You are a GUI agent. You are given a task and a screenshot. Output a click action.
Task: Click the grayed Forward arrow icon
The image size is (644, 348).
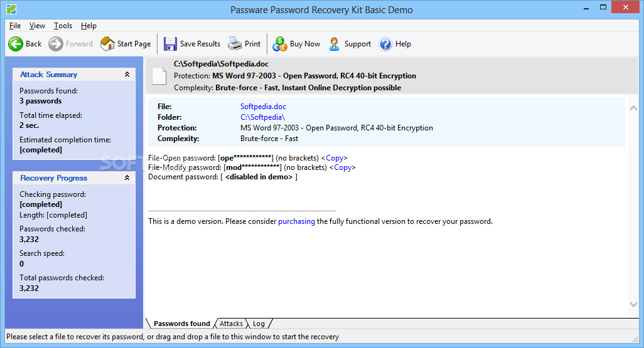[x=56, y=44]
